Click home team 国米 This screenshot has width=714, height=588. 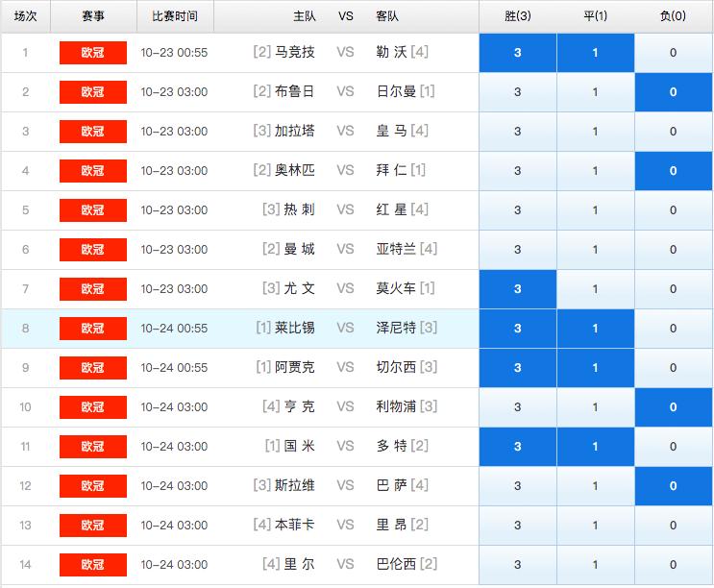(299, 446)
